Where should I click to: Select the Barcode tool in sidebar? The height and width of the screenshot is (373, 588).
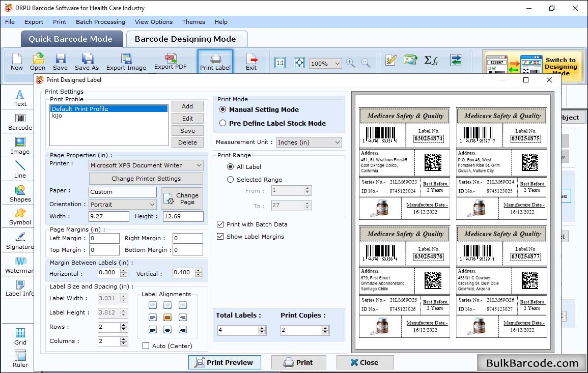[20, 122]
